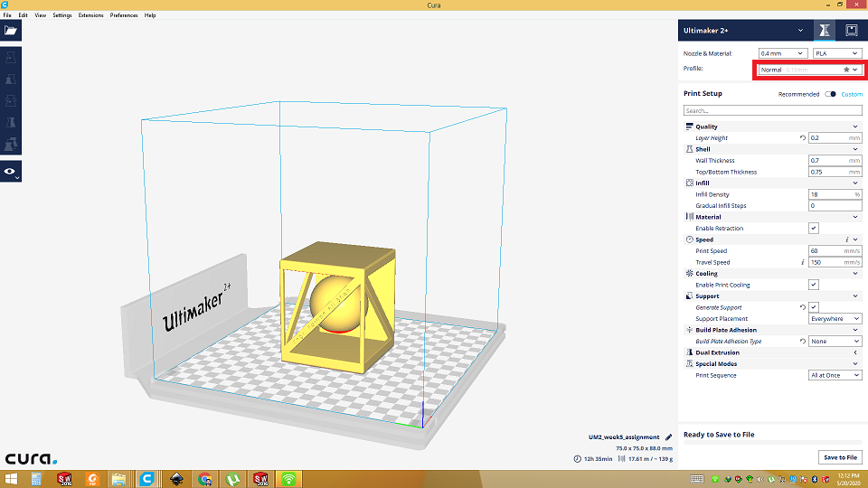
Task: Open the Extensions menu
Action: pos(90,15)
